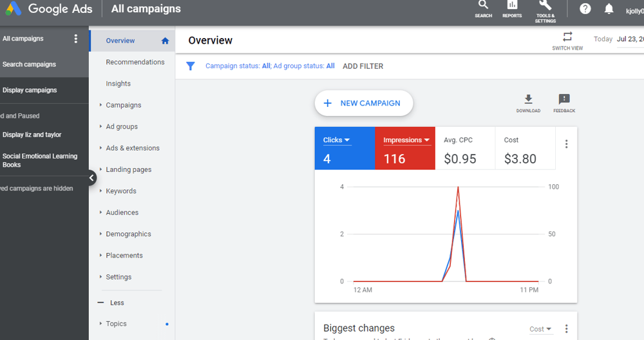Viewport: 644px width, 340px height.
Task: Edit Campaign status filter
Action: click(x=238, y=66)
